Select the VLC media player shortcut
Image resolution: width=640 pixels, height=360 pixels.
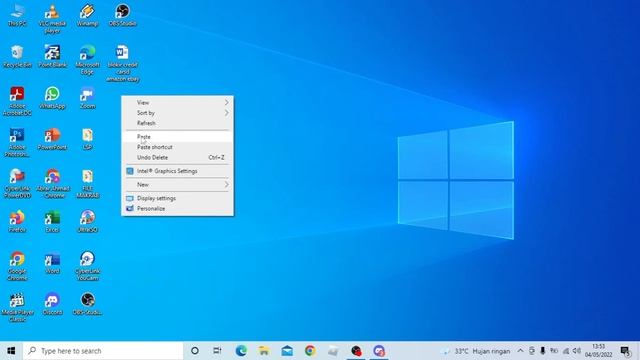(x=52, y=19)
